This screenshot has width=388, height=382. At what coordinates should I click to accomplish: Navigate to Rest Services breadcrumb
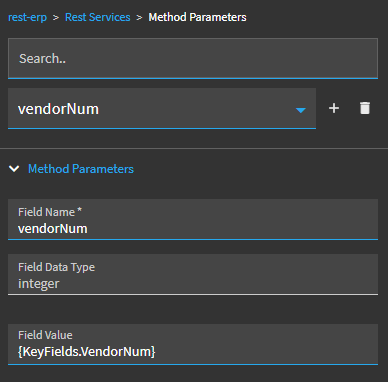[98, 17]
